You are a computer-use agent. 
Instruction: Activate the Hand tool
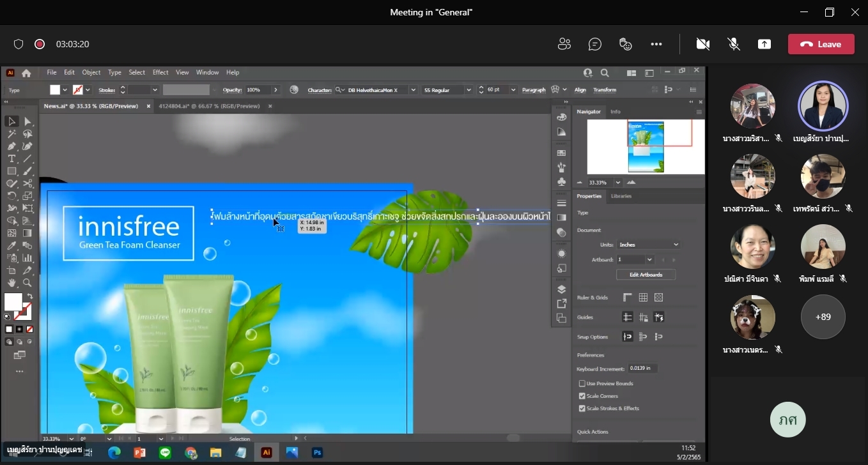(12, 282)
